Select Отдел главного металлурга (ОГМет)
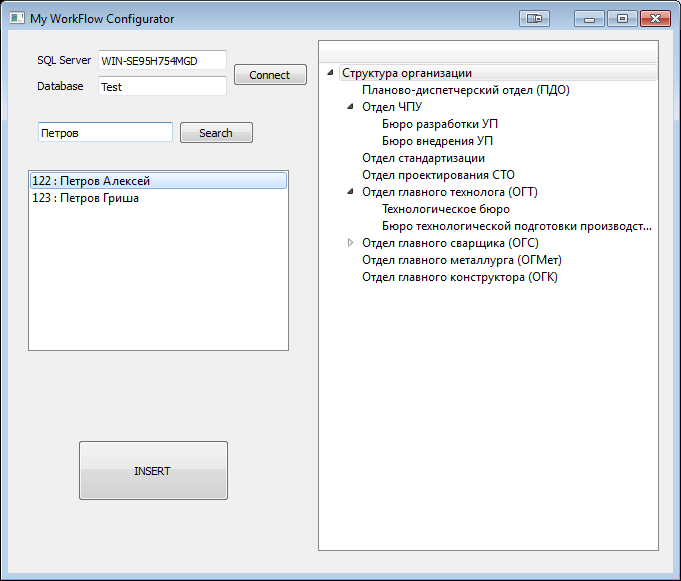Screen dimensions: 681x581 [x=462, y=260]
